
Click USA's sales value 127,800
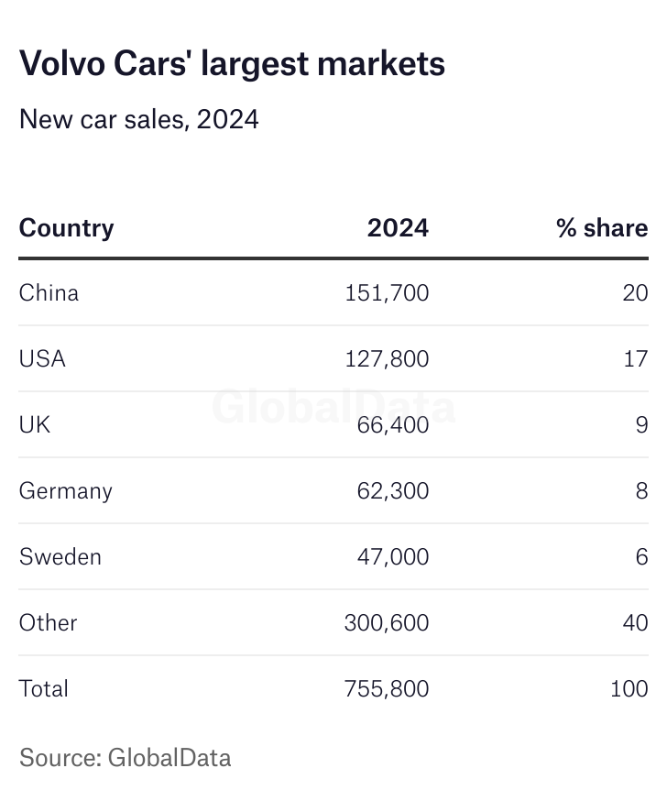(387, 358)
